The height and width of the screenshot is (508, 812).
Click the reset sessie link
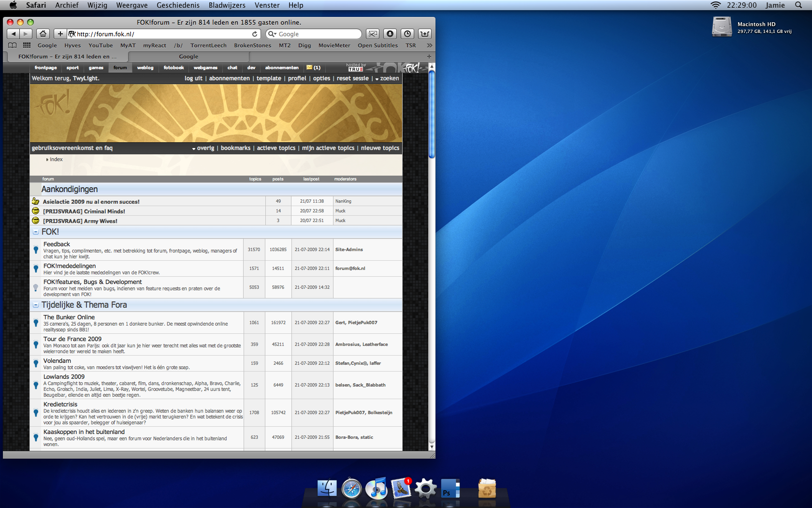click(x=352, y=78)
